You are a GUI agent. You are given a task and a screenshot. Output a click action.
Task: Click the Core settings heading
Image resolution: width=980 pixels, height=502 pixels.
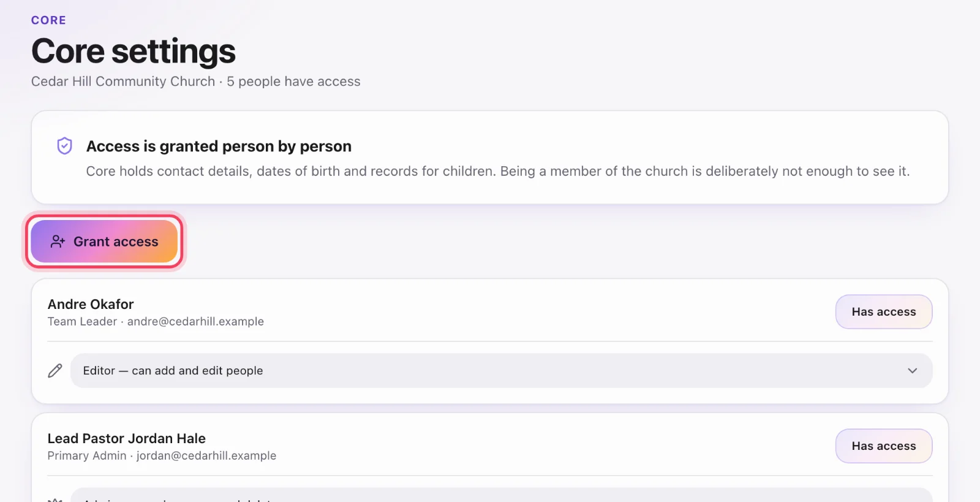(x=134, y=51)
